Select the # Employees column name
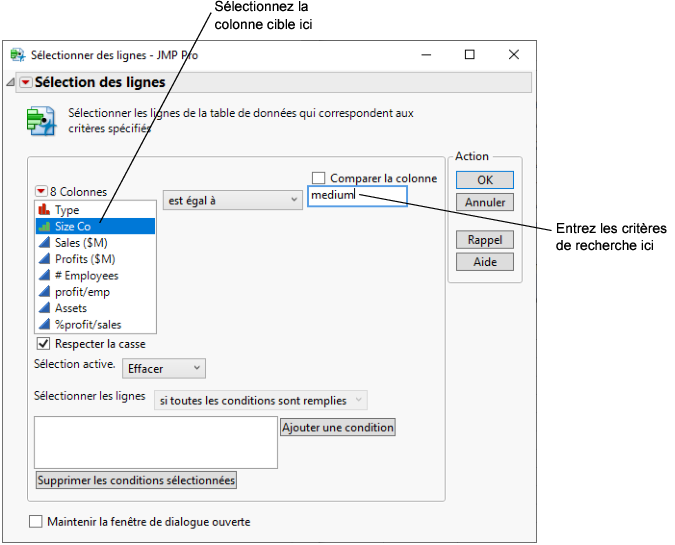Screen dimensions: 675x545 [87, 276]
